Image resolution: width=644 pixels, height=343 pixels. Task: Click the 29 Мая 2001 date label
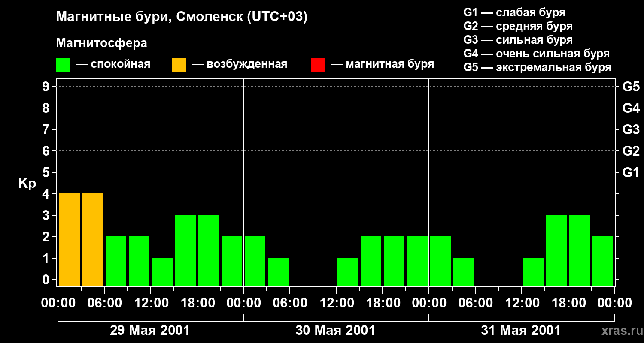[150, 331]
